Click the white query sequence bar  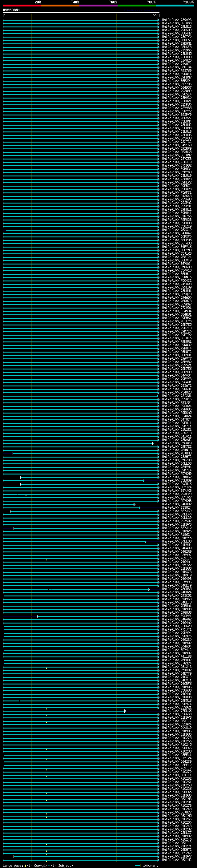pos(81,13)
